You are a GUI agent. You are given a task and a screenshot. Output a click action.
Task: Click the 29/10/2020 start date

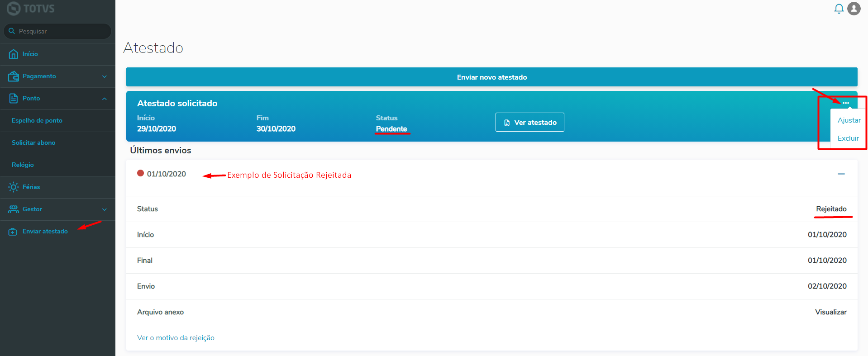[x=157, y=129]
